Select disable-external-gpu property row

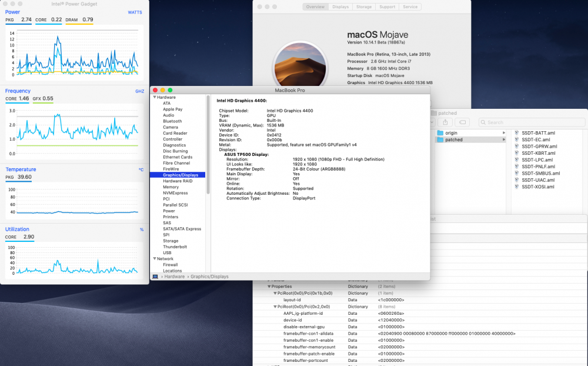(420, 327)
